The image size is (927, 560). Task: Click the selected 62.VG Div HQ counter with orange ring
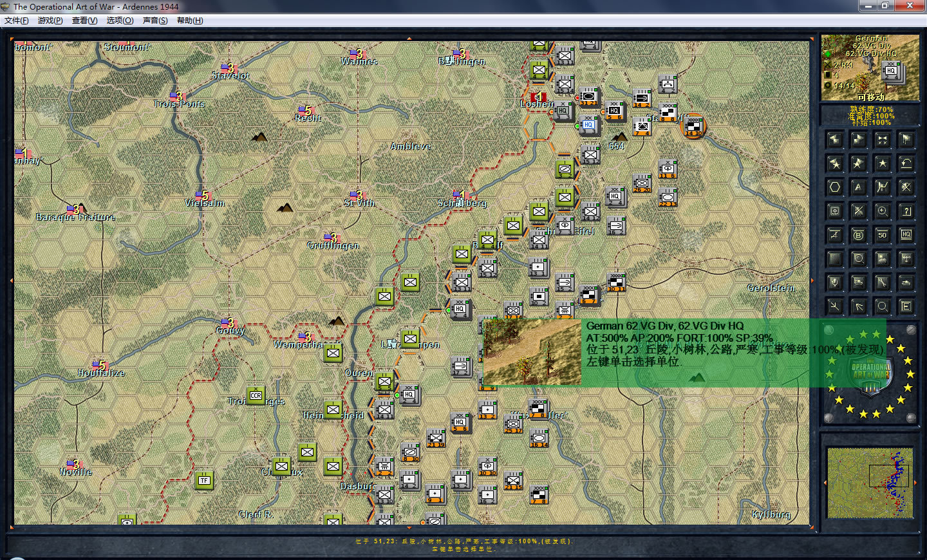pyautogui.click(x=693, y=126)
